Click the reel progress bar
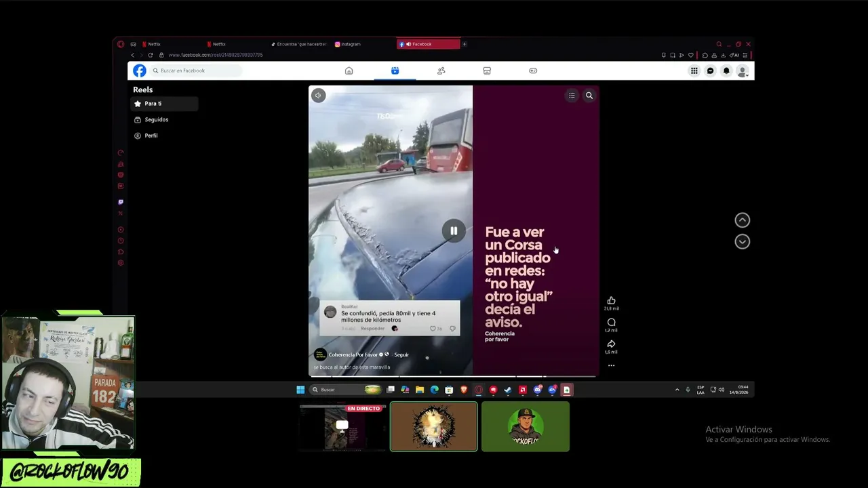The width and height of the screenshot is (868, 488). click(454, 375)
